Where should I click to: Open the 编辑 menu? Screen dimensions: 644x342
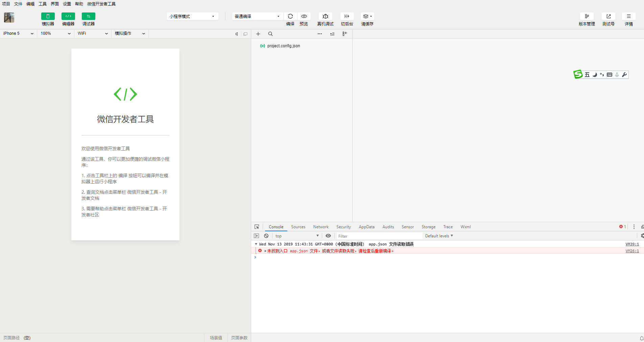(x=30, y=4)
